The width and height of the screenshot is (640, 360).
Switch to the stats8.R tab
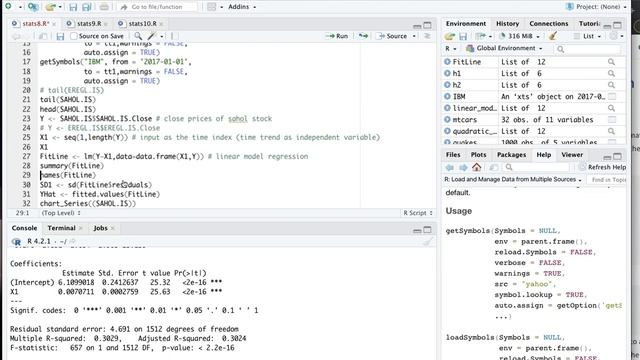point(35,24)
